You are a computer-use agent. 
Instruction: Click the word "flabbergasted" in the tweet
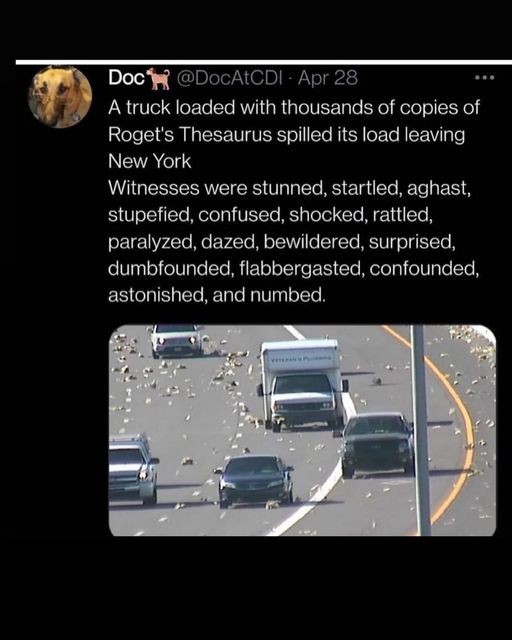click(x=302, y=268)
